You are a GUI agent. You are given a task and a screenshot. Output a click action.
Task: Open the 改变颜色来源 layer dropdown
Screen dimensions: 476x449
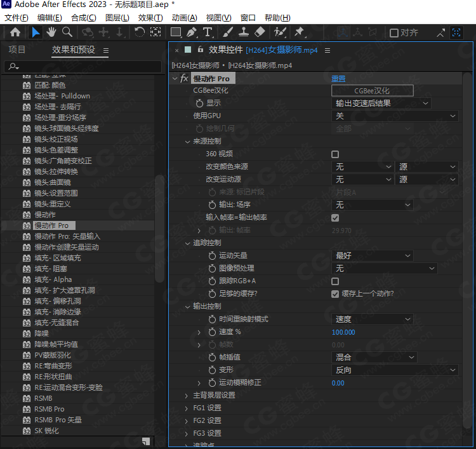363,167
